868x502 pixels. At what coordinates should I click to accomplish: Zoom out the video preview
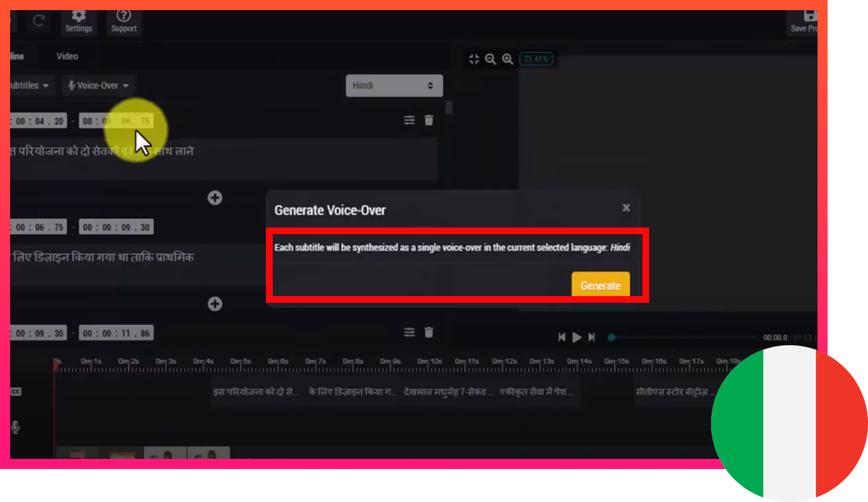(x=490, y=59)
